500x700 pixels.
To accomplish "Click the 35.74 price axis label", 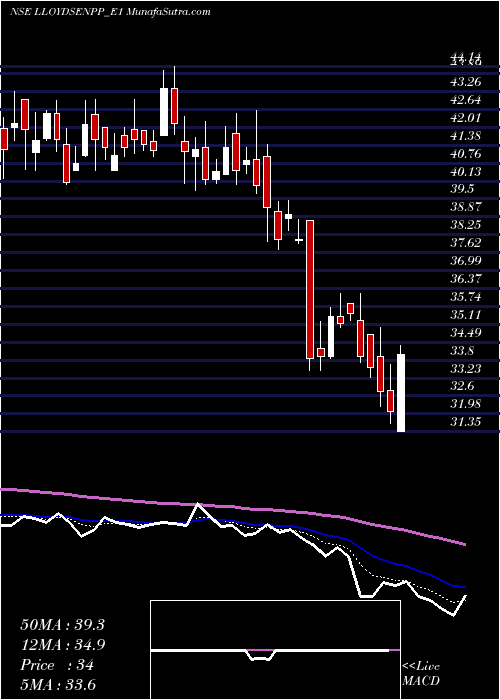I will (466, 297).
